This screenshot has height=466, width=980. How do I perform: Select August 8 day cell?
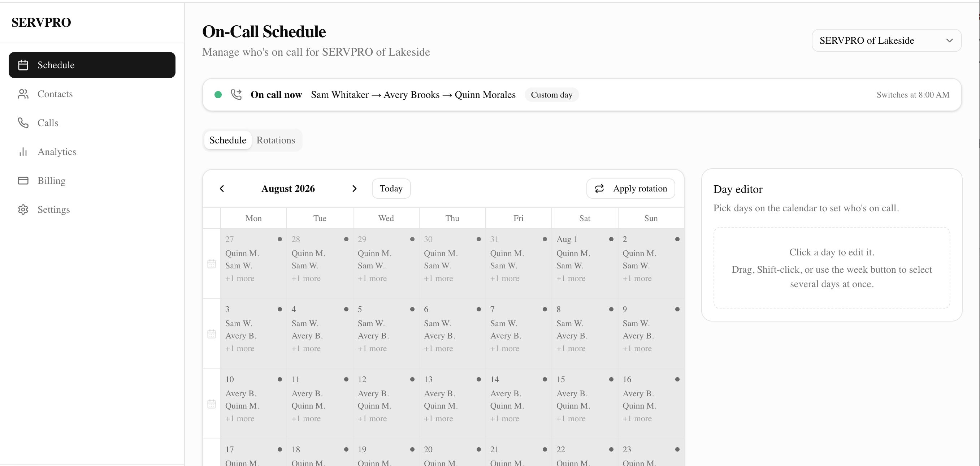coord(584,334)
